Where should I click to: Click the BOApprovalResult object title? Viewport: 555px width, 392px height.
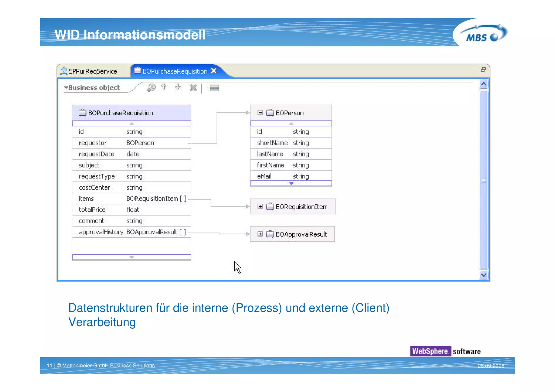pyautogui.click(x=301, y=234)
